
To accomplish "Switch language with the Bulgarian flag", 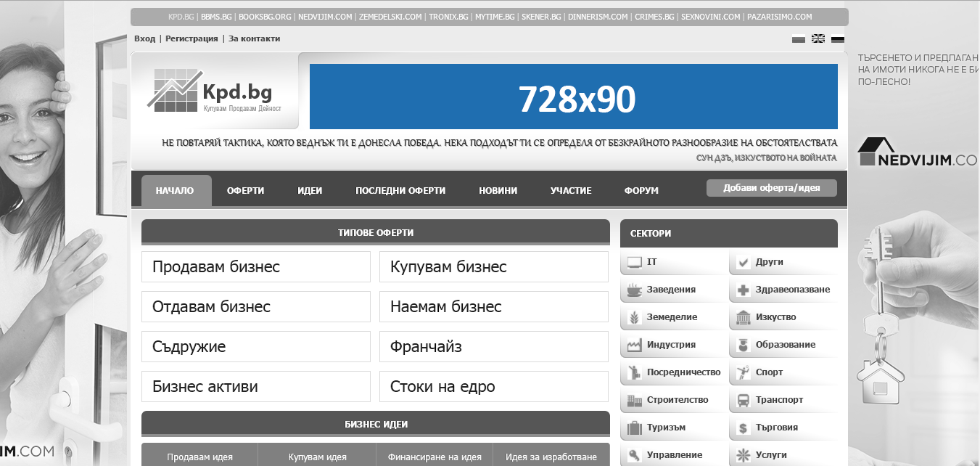I will click(x=799, y=39).
